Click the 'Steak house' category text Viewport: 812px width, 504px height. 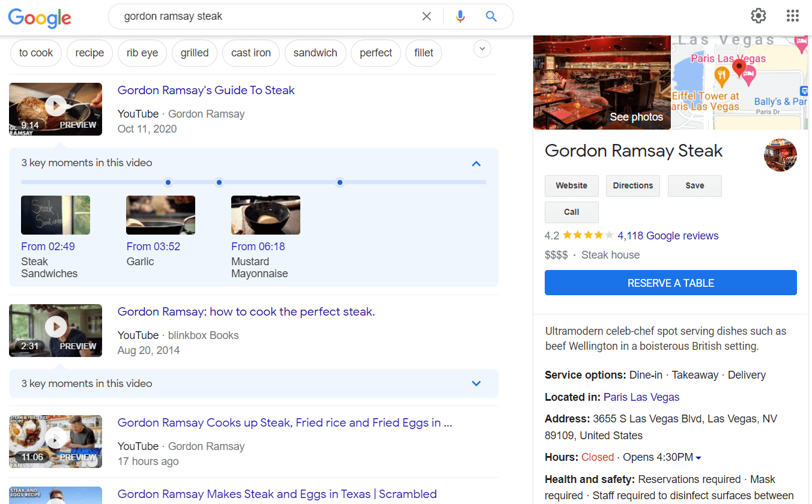pos(610,255)
